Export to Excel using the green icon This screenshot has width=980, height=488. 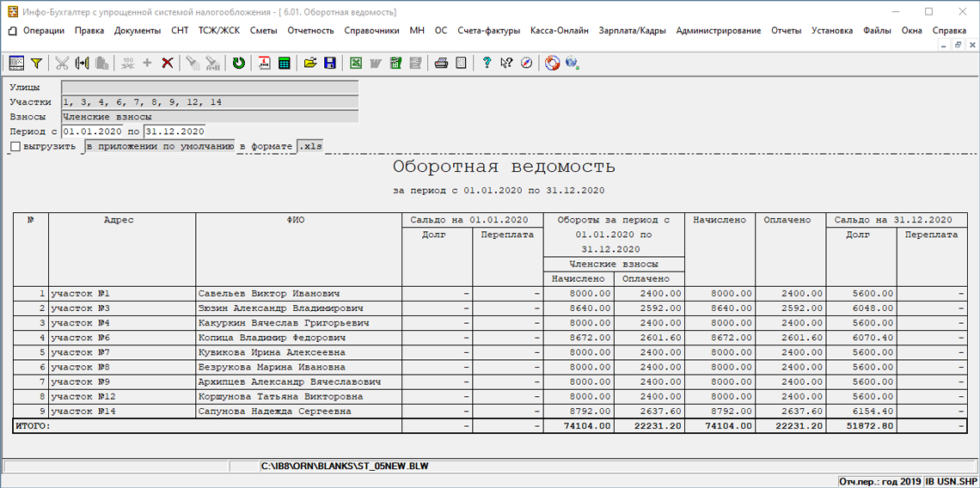[356, 63]
